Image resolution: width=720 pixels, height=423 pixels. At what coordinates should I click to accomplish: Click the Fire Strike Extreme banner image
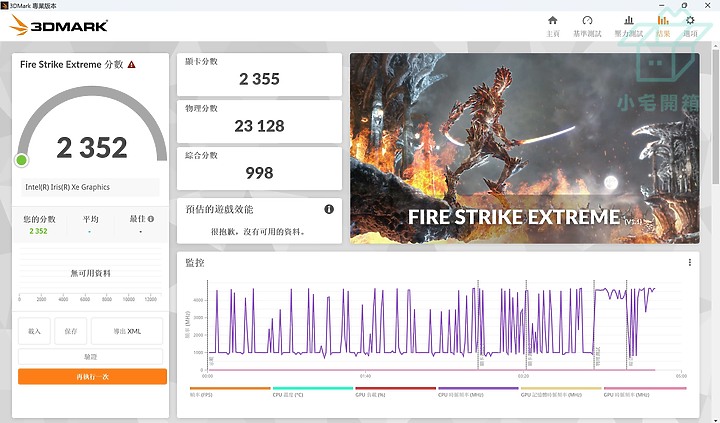point(525,148)
